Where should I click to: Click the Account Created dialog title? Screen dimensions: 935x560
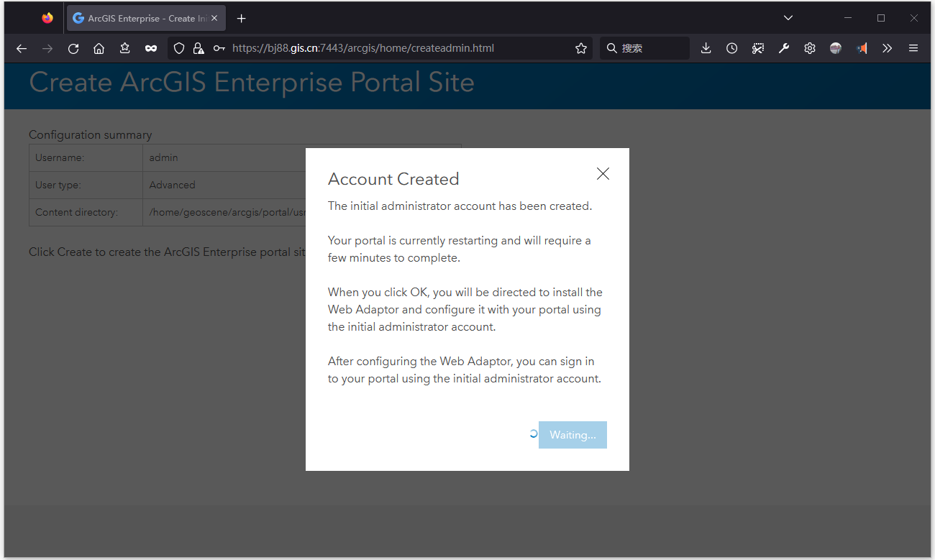(x=393, y=179)
